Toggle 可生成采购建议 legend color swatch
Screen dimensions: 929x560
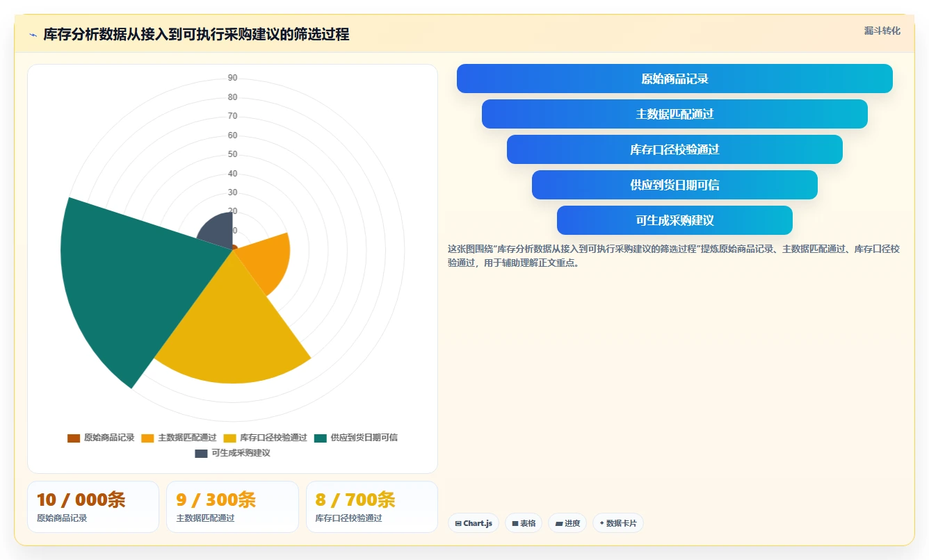201,453
